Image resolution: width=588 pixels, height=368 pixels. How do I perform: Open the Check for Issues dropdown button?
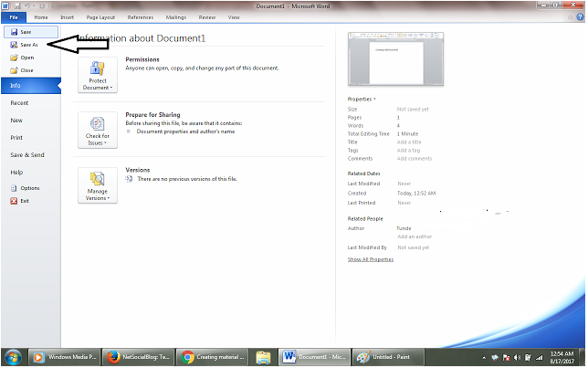[x=98, y=130]
